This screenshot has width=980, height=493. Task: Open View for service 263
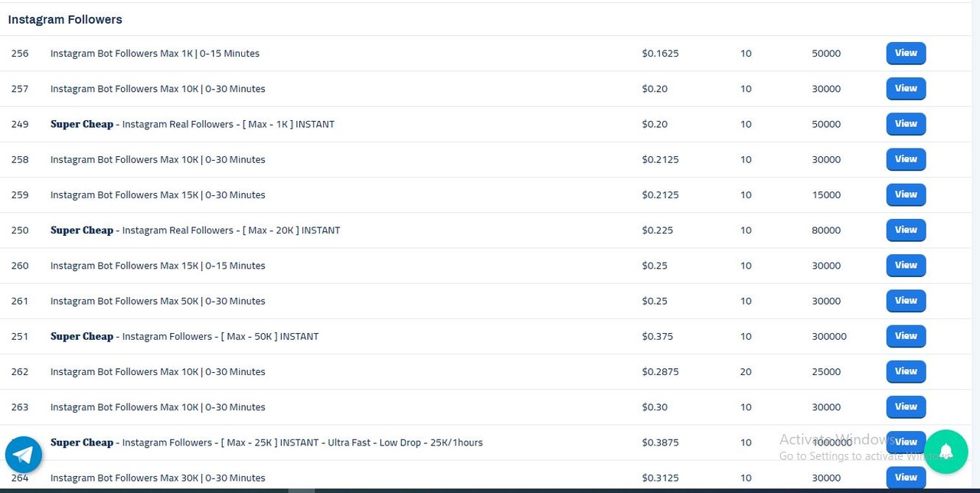pos(906,406)
